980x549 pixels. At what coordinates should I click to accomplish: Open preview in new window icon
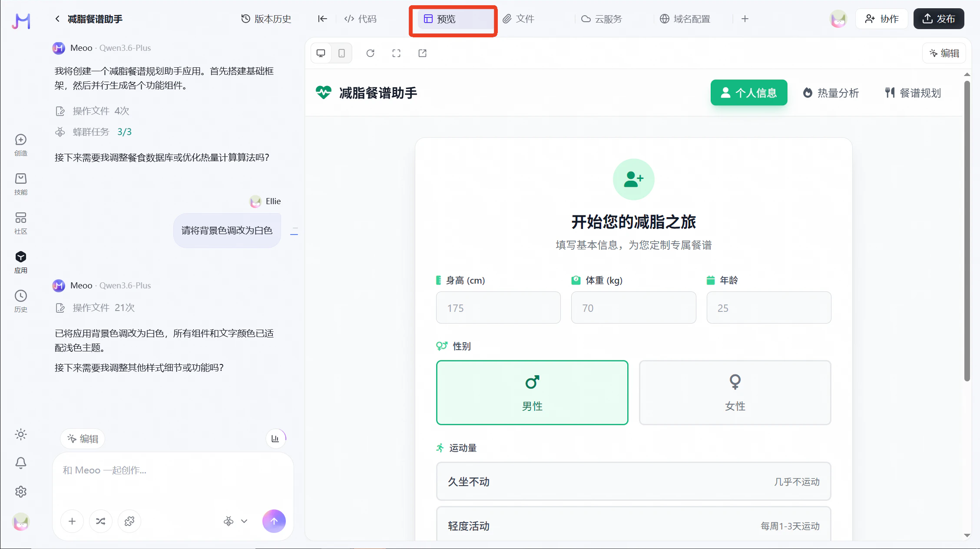point(422,53)
